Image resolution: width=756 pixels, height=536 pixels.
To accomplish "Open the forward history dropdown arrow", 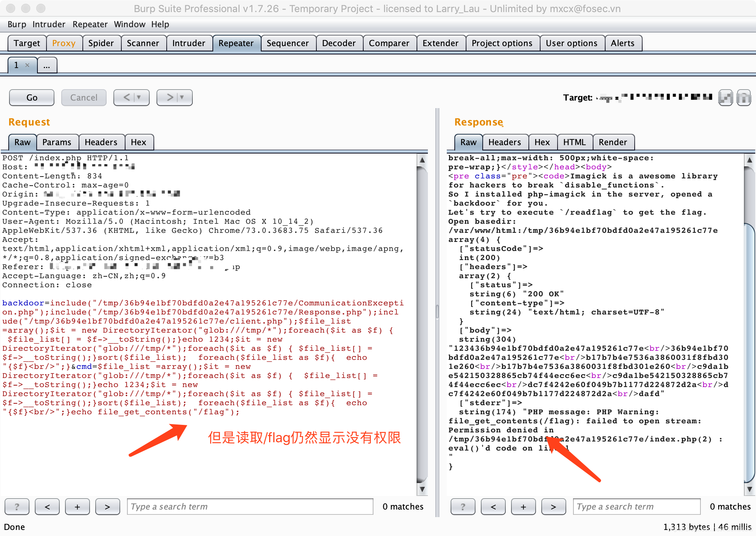I will [182, 98].
